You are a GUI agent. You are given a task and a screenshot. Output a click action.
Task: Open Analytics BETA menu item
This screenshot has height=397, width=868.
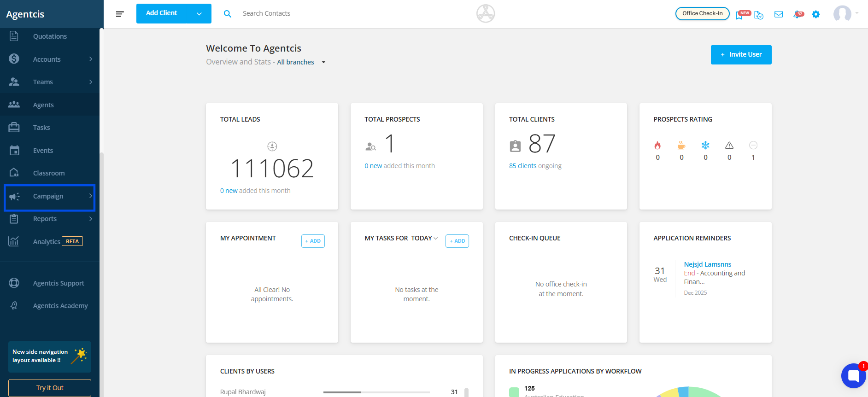click(50, 241)
